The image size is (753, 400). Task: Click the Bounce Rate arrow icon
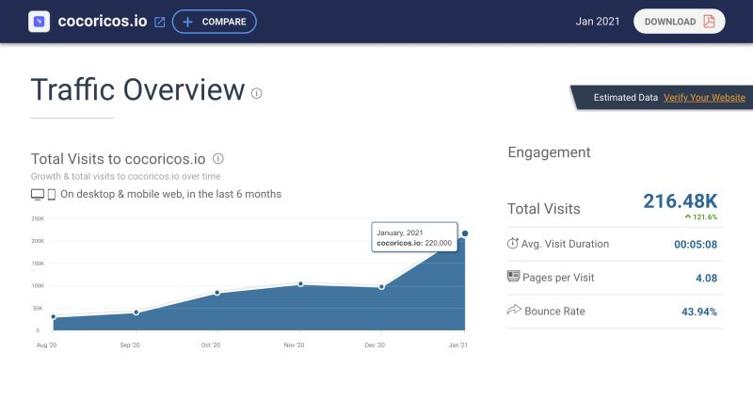(x=514, y=311)
